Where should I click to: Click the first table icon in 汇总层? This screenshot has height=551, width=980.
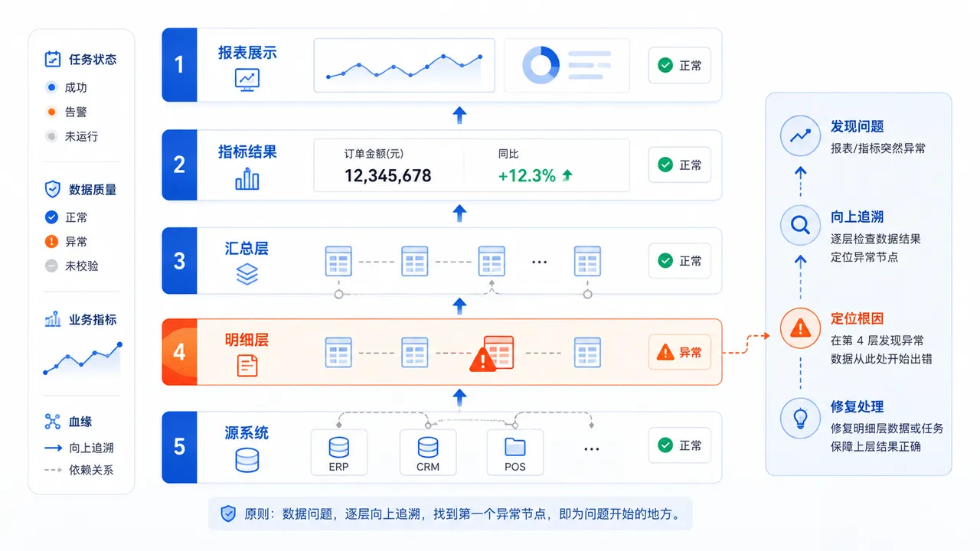[338, 261]
